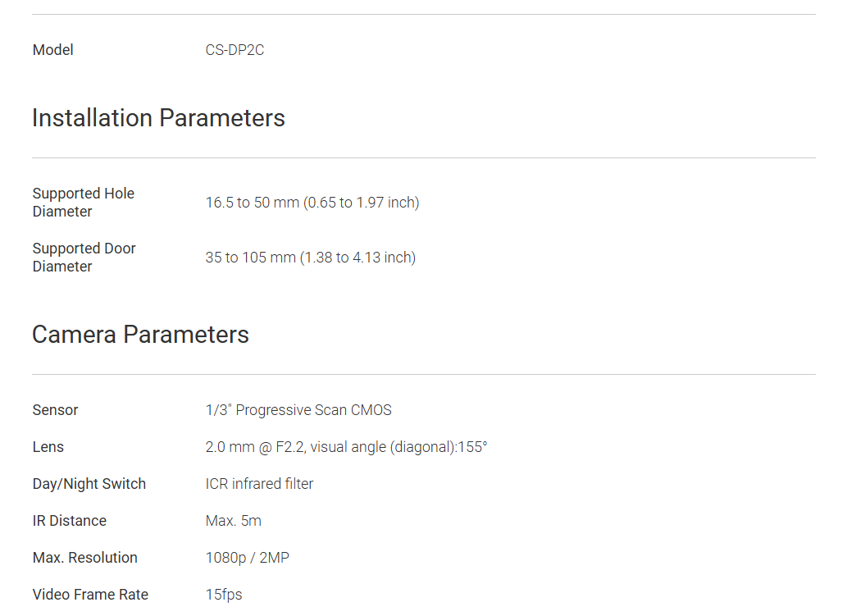Click the Sensor label
The width and height of the screenshot is (847, 616).
click(x=55, y=410)
